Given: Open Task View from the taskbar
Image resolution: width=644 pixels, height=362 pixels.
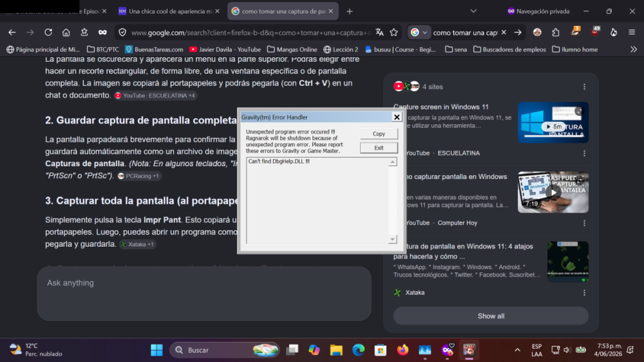Looking at the screenshot, I should pyautogui.click(x=292, y=350).
